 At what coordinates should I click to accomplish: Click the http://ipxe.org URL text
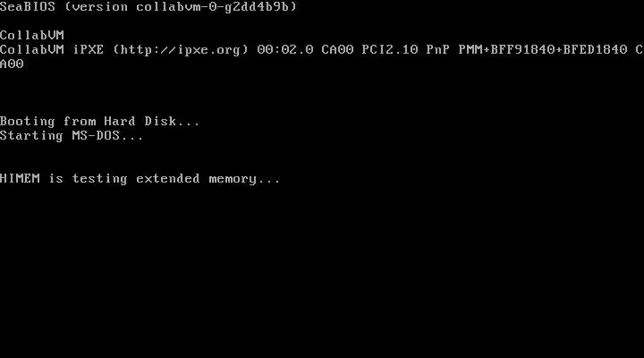(181, 50)
